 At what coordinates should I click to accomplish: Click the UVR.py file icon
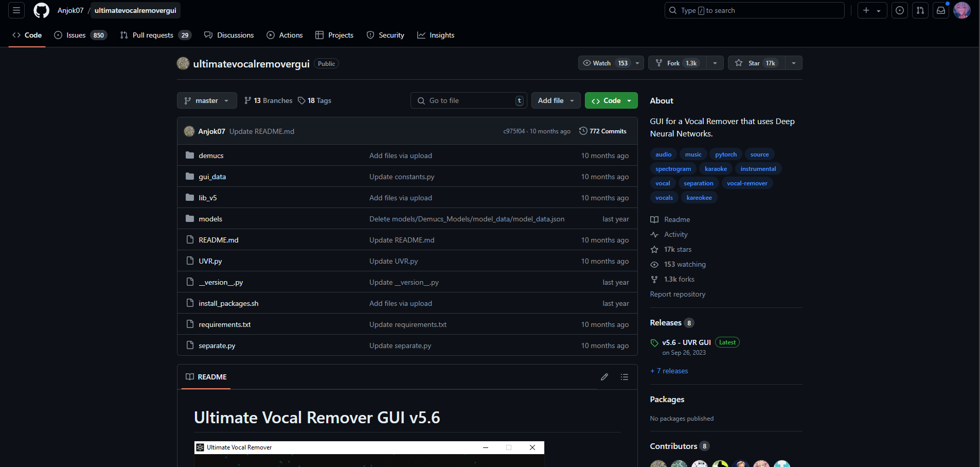190,261
